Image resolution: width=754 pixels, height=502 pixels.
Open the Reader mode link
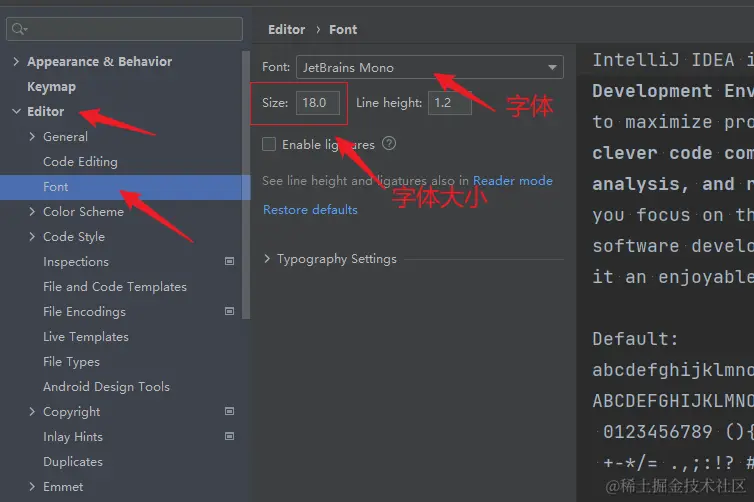(513, 181)
